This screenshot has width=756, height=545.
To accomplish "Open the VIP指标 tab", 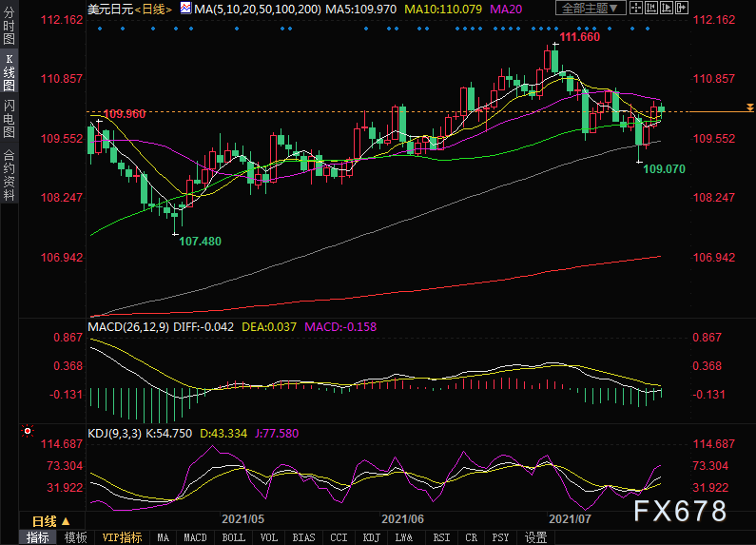I will 122,537.
